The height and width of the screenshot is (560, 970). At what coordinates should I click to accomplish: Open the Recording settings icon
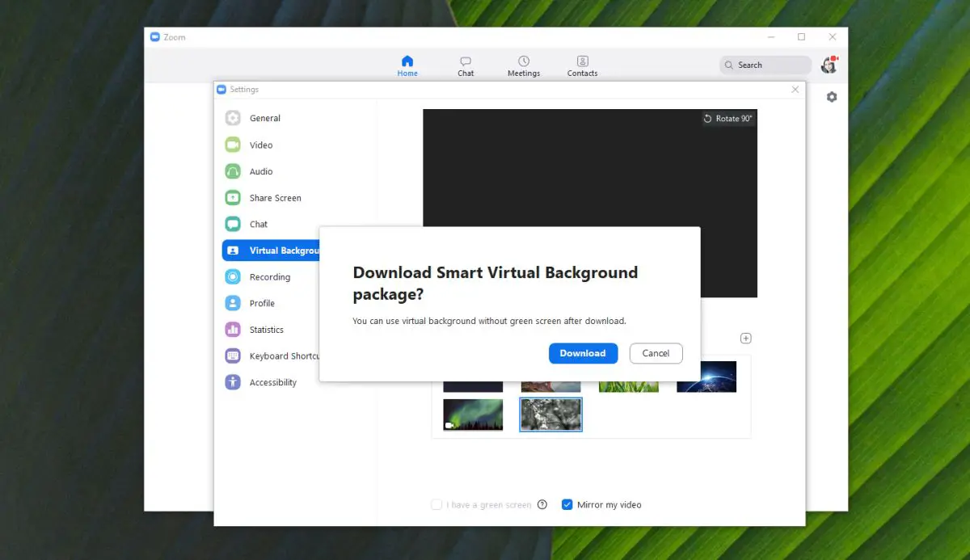tap(233, 277)
